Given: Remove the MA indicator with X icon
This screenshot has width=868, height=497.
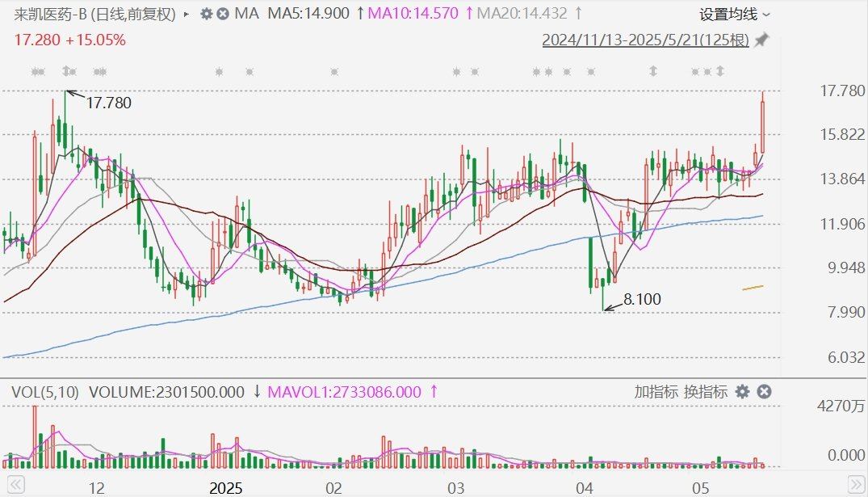Looking at the screenshot, I should click(x=222, y=14).
